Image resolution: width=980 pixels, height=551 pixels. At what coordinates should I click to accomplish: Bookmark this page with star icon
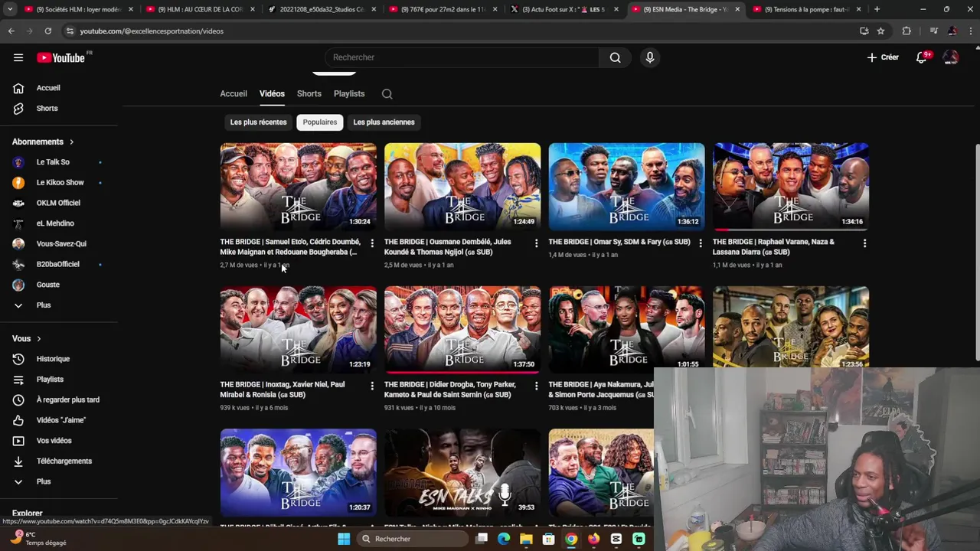tap(880, 31)
